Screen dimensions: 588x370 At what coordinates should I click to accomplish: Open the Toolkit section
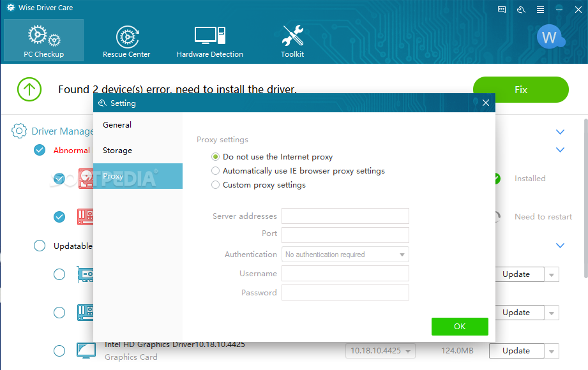tap(292, 40)
